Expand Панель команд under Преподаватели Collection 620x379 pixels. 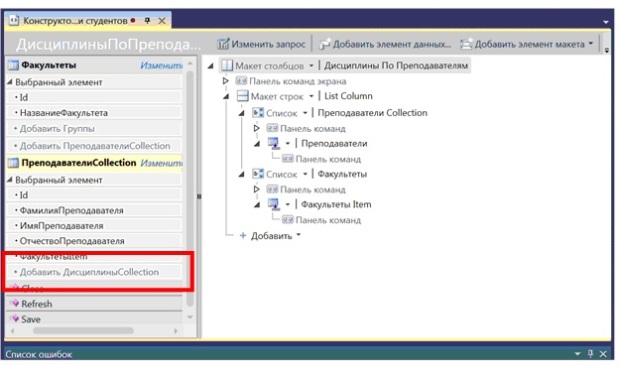256,128
